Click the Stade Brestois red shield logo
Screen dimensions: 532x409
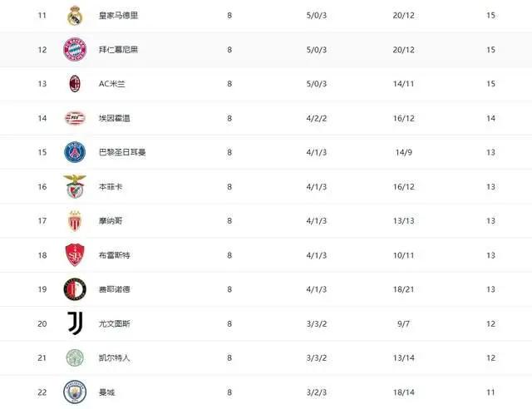(x=75, y=255)
